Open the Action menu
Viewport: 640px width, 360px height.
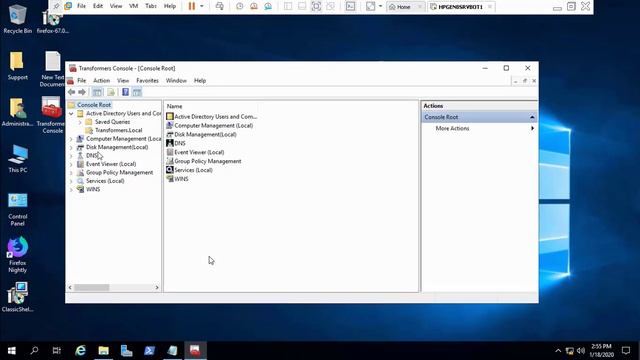click(x=101, y=81)
